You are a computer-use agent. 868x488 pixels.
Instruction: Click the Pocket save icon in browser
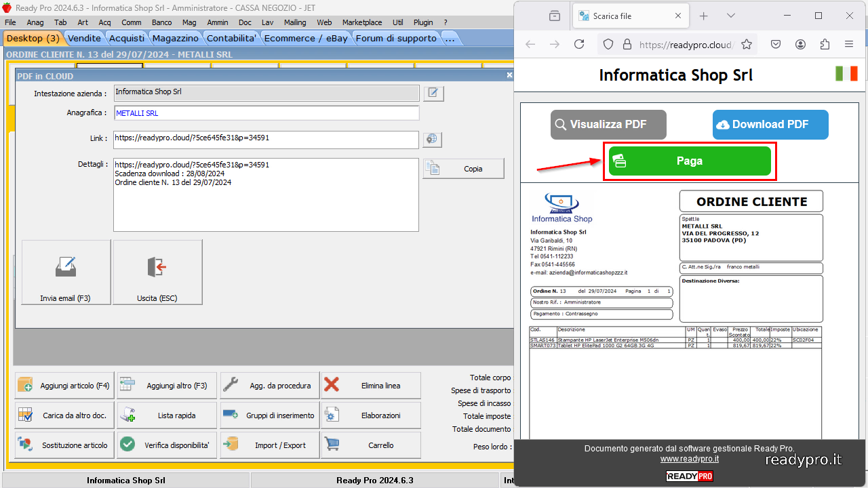pos(776,44)
